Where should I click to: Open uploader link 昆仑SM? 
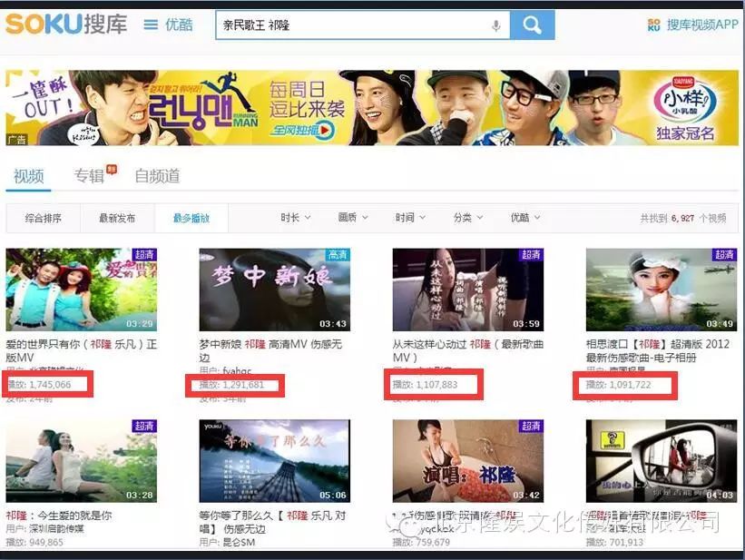pyautogui.click(x=239, y=542)
